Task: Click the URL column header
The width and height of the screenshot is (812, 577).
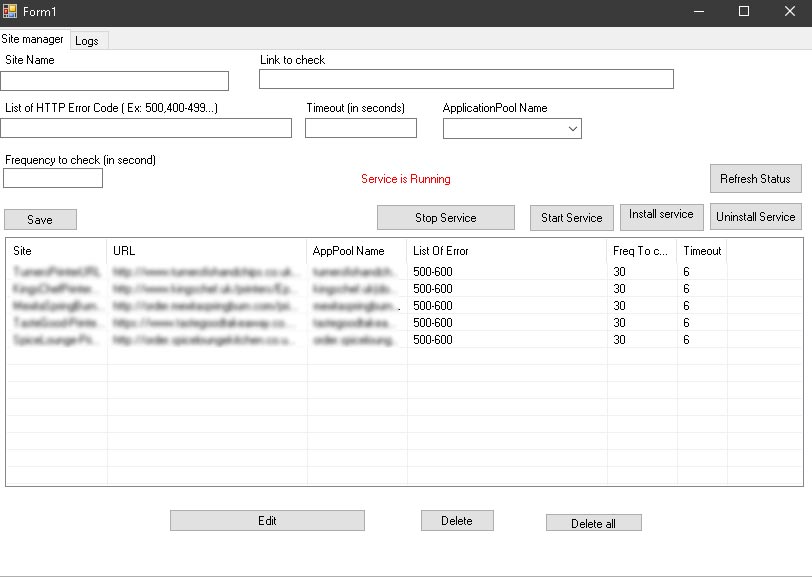Action: (206, 251)
